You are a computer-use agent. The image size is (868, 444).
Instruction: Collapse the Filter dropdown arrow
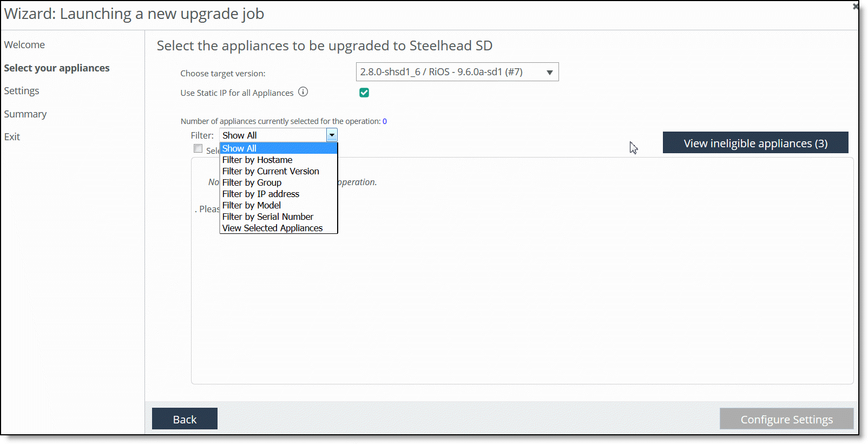point(332,135)
